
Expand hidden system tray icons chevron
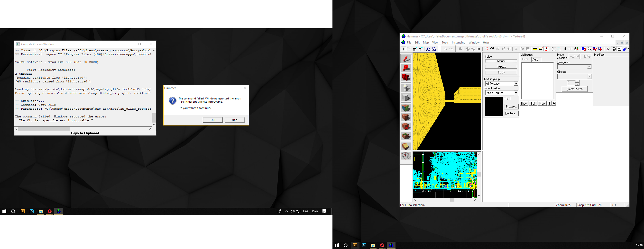coord(287,211)
